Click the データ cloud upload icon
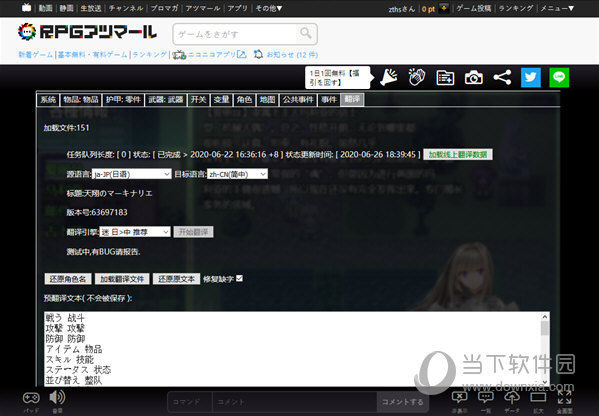Screen dimensions: 599x416 tap(512, 398)
